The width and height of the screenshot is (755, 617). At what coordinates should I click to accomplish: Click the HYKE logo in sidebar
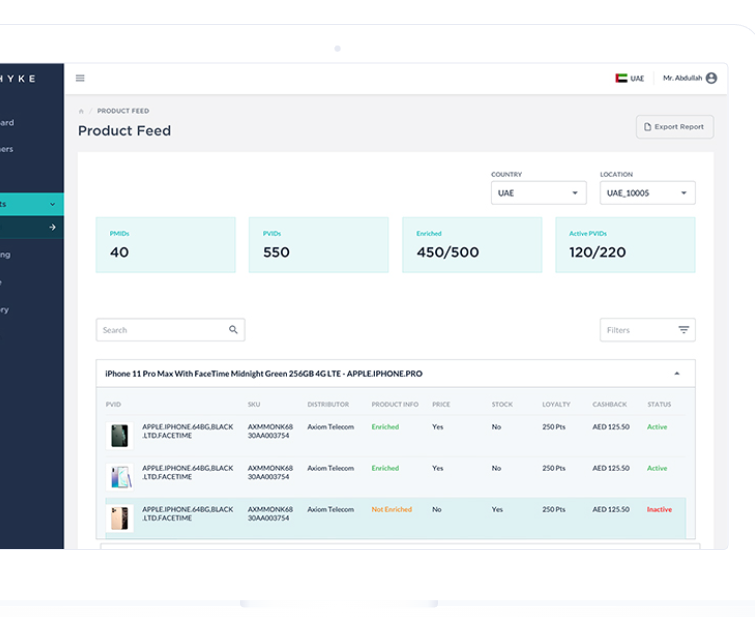point(18,79)
